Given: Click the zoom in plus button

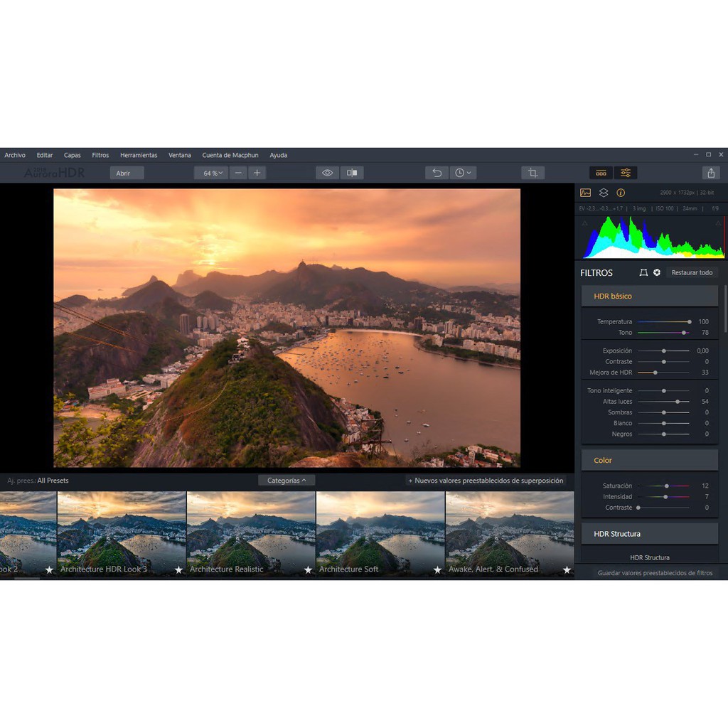Looking at the screenshot, I should tap(257, 173).
